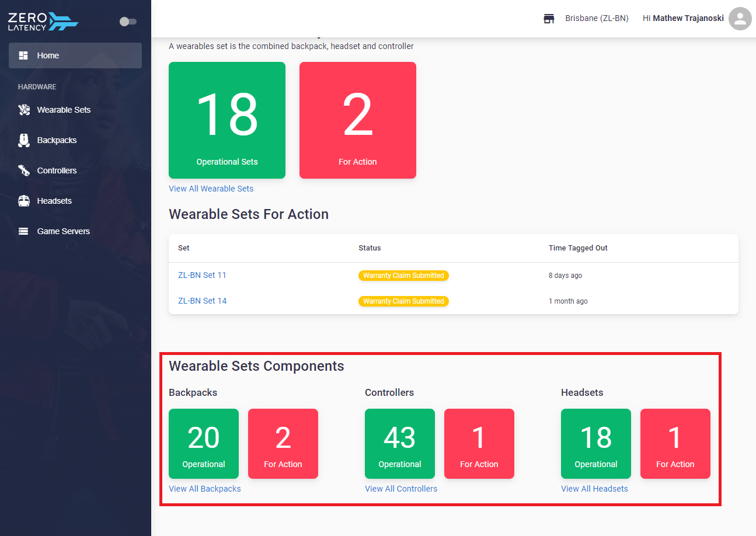
Task: Click the Wearable Sets sidebar icon
Action: point(23,110)
